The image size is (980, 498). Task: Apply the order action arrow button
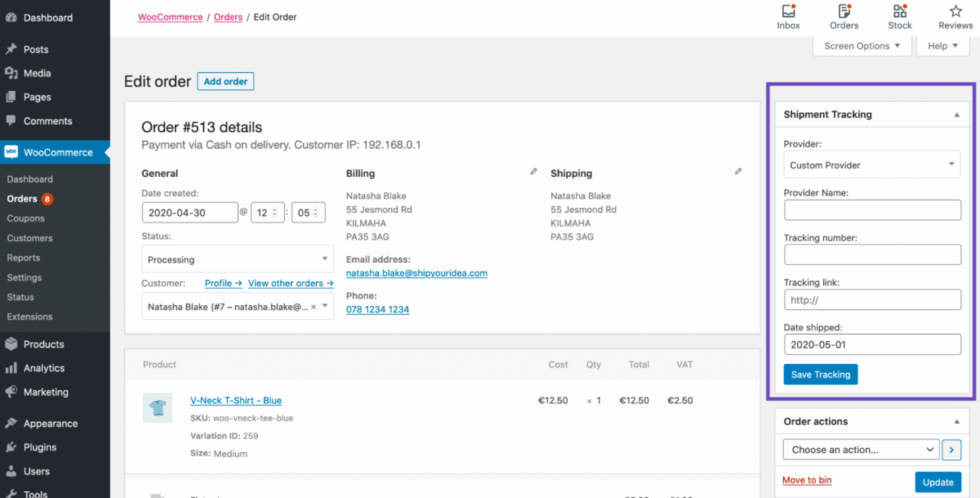pos(952,450)
